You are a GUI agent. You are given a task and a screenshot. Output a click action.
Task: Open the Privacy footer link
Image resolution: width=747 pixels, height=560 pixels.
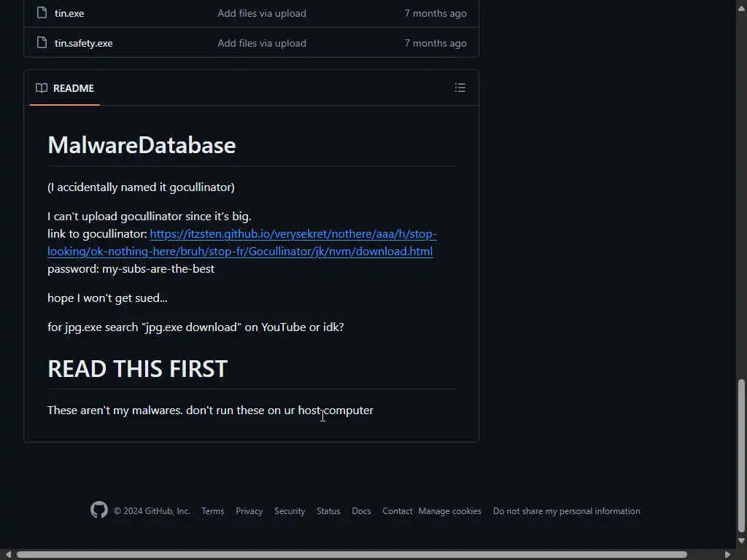[249, 511]
